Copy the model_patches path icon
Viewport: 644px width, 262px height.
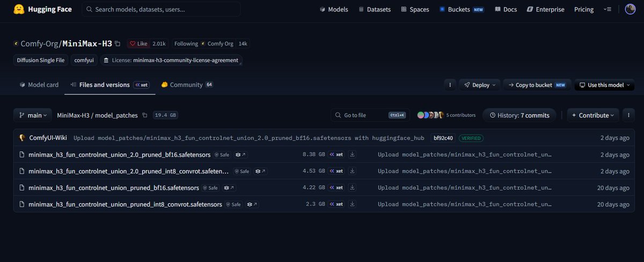pos(145,115)
